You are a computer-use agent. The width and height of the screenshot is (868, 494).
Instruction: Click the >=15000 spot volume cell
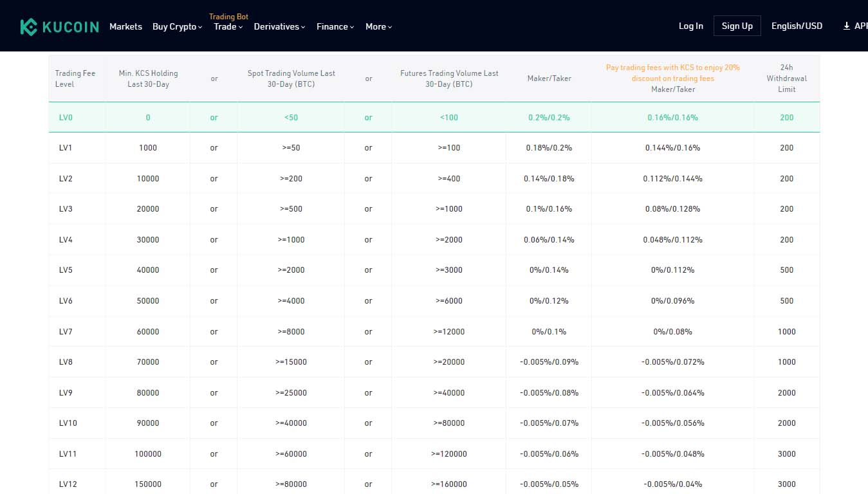tap(291, 362)
